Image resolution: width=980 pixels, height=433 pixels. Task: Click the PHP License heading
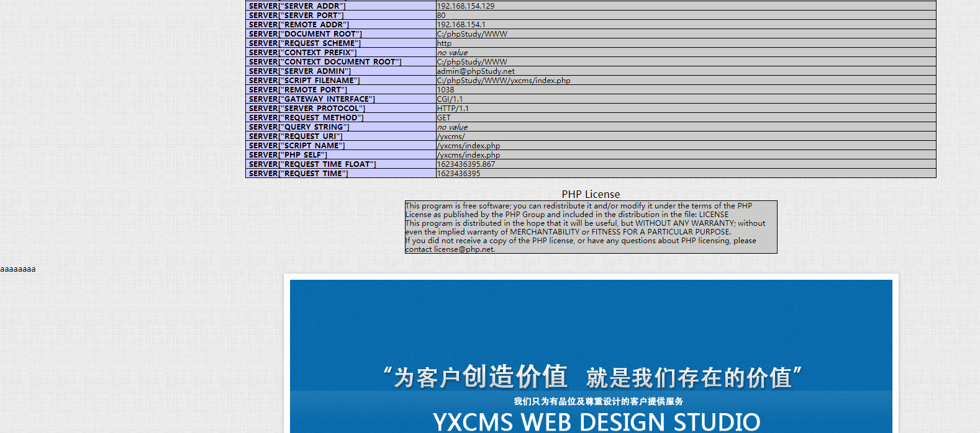[591, 194]
